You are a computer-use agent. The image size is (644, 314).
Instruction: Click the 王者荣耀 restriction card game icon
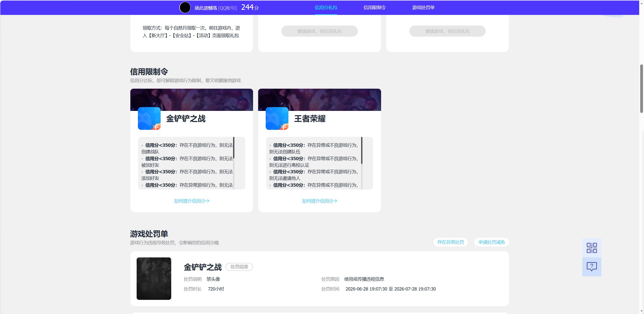click(x=277, y=118)
